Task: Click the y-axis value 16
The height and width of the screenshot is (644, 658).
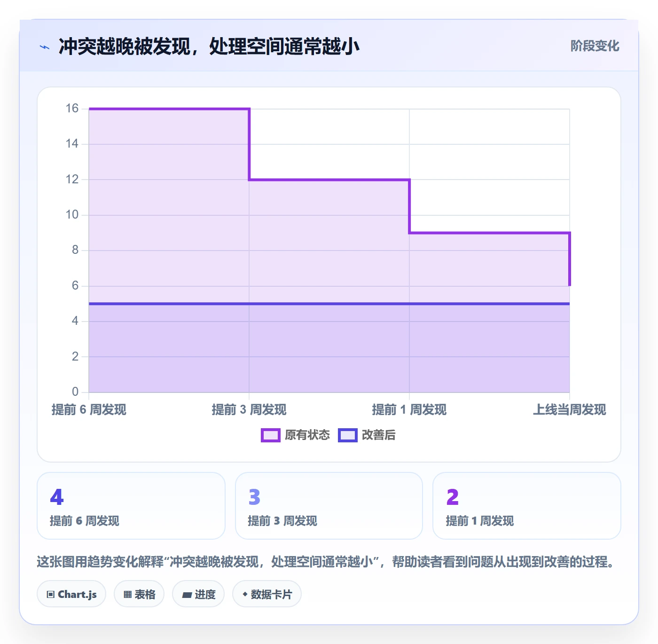Action: tap(72, 109)
